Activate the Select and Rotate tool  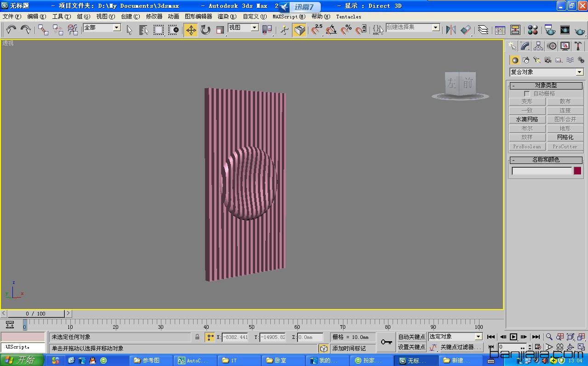206,30
